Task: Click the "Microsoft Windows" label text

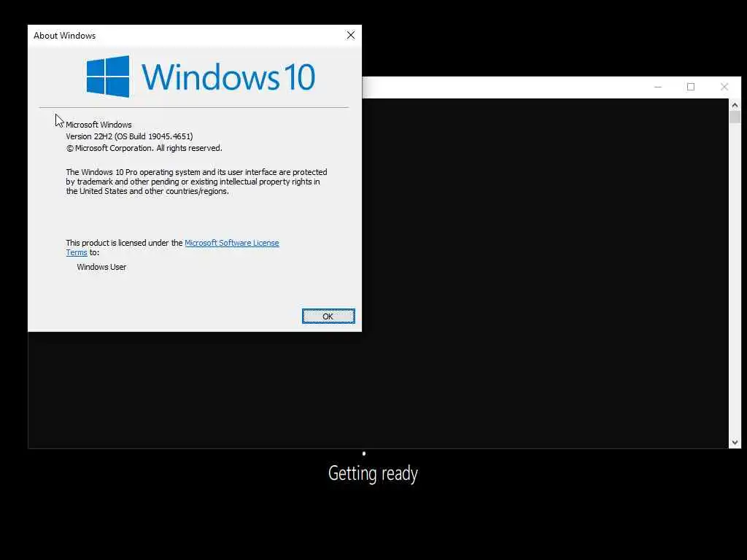Action: (98, 125)
